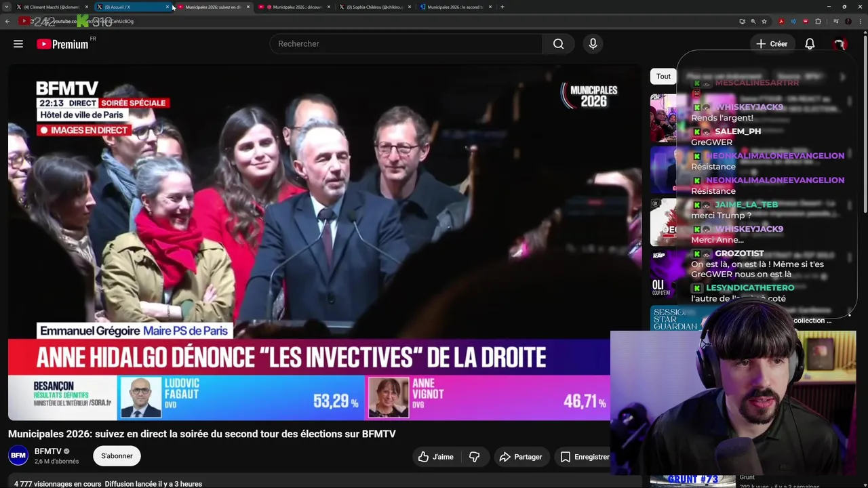Viewport: 868px width, 488px height.
Task: Save video with Enregistrer button
Action: (585, 457)
